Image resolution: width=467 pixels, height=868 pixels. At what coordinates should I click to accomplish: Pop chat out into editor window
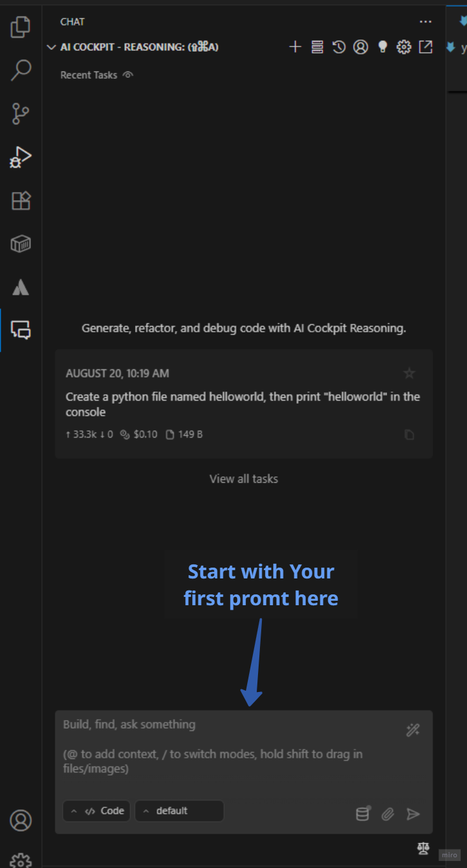[426, 47]
